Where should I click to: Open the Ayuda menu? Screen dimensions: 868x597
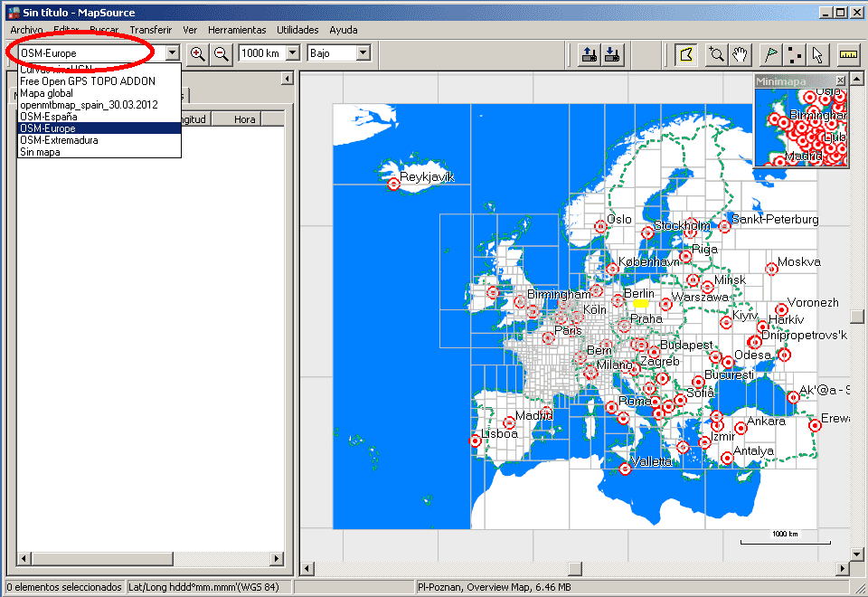click(344, 30)
